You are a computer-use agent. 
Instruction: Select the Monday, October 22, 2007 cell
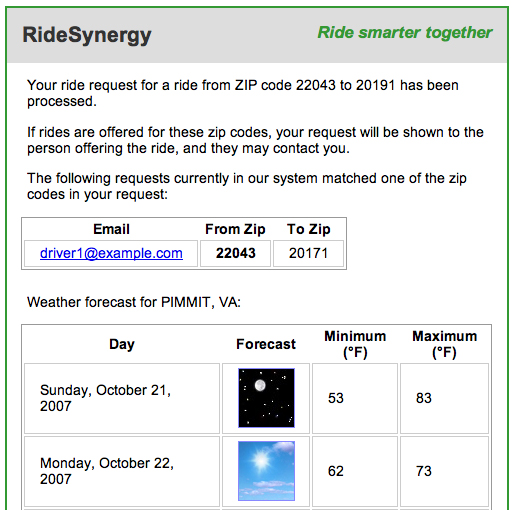pyautogui.click(x=122, y=471)
